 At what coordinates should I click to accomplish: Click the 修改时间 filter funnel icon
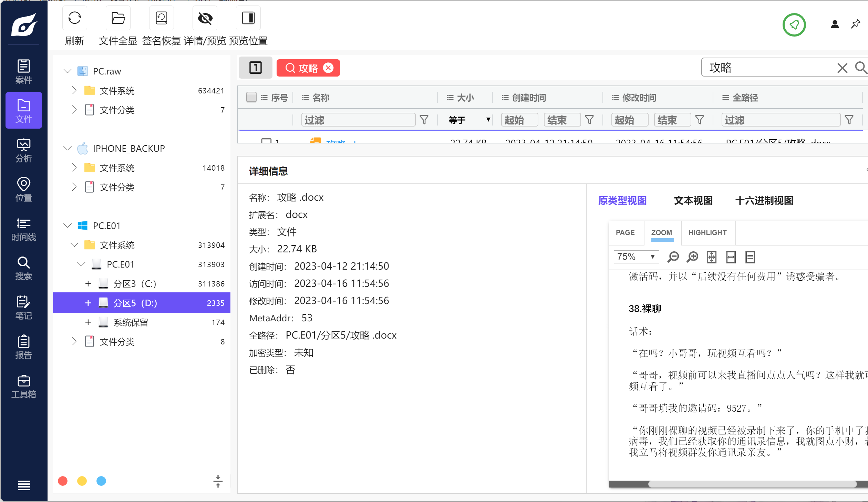(700, 120)
